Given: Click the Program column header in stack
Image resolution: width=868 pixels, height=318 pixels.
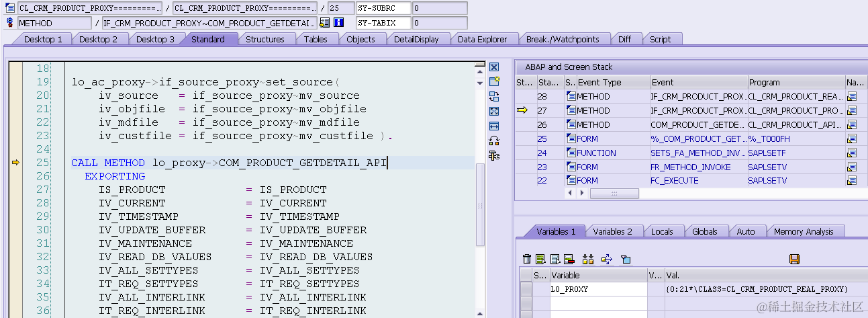Looking at the screenshot, I should click(x=796, y=83).
